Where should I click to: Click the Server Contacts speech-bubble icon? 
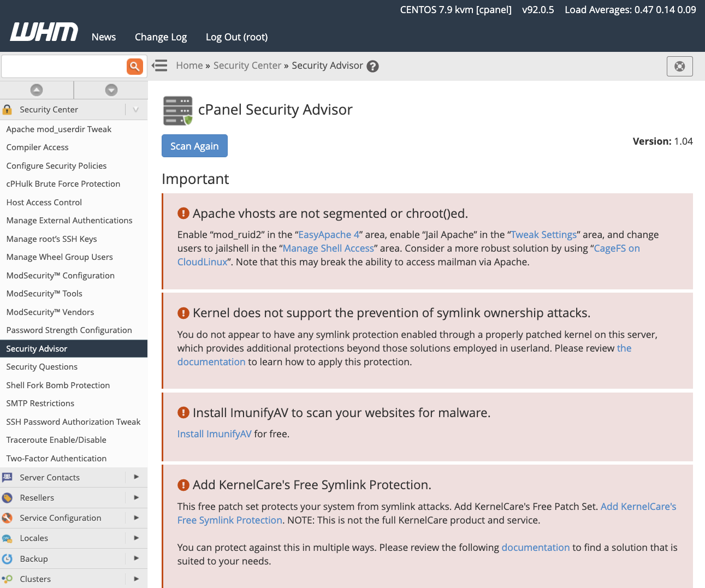(x=7, y=477)
